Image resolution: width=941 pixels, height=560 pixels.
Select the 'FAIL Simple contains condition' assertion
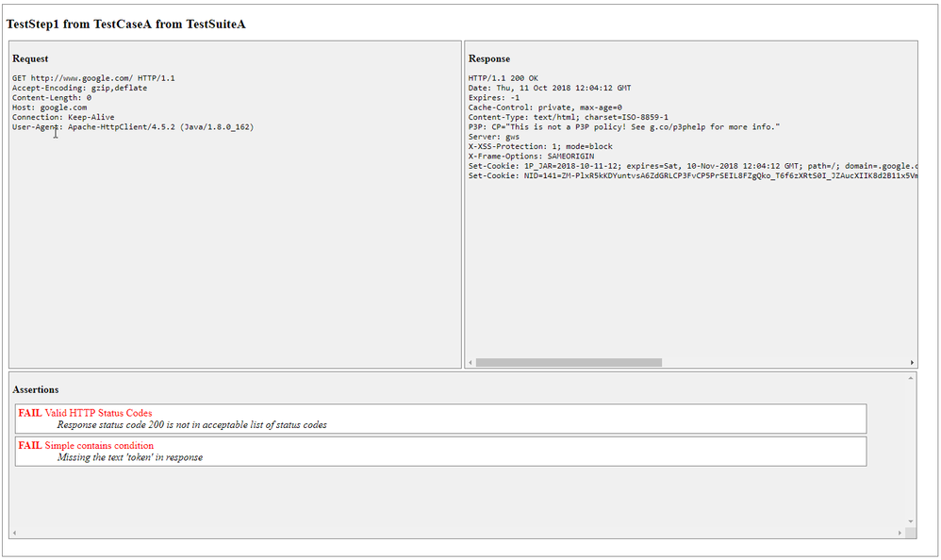[86, 445]
